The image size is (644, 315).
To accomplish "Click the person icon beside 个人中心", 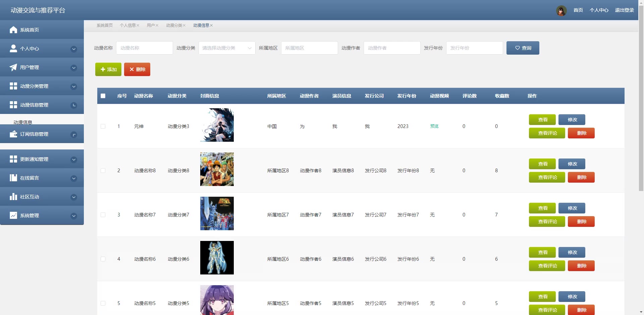I will 13,49.
